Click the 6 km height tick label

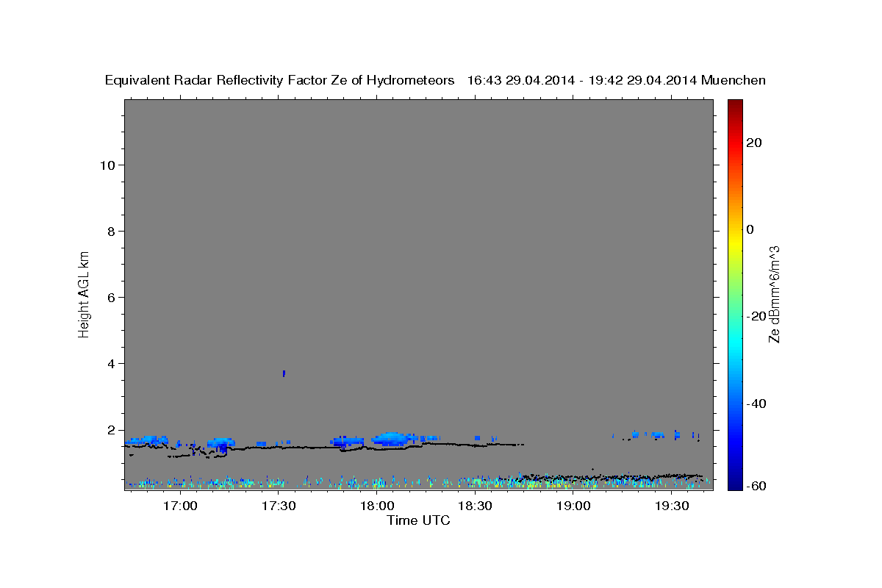pos(112,297)
